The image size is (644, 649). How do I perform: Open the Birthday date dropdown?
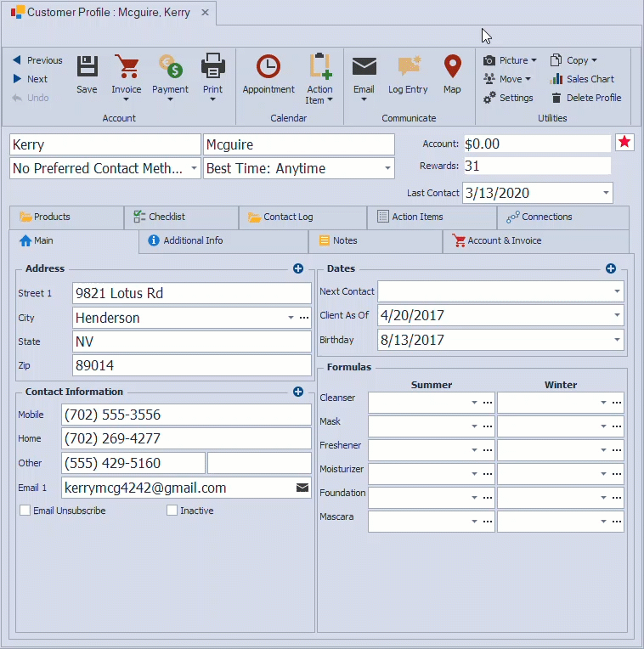coord(617,340)
